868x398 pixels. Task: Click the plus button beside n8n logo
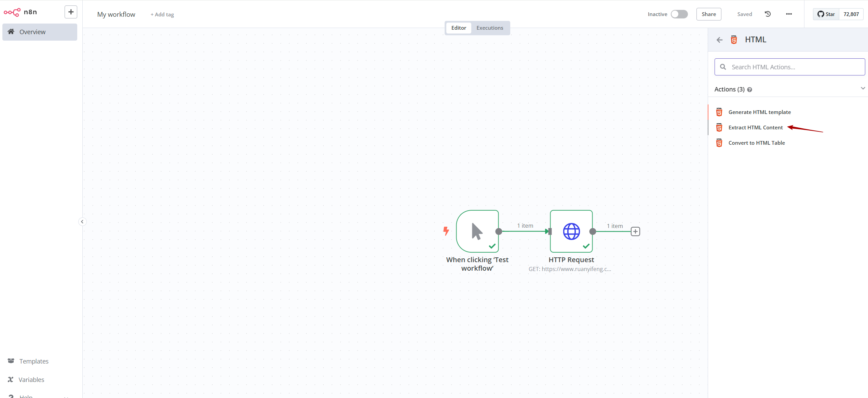(71, 12)
